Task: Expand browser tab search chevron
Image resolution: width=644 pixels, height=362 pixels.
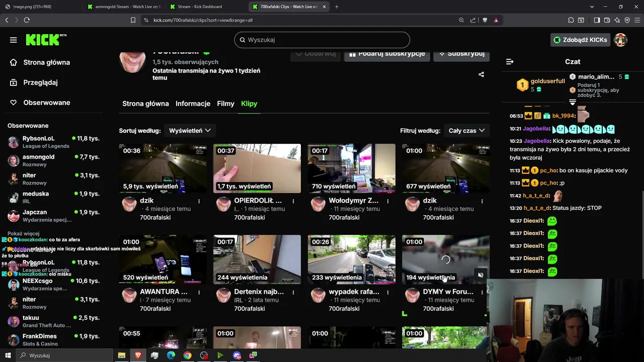Action: pos(592,7)
